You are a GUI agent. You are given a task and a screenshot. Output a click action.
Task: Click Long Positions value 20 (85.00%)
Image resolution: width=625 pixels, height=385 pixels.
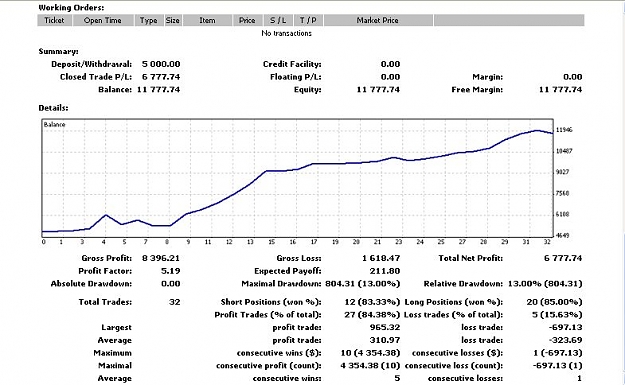coord(554,302)
